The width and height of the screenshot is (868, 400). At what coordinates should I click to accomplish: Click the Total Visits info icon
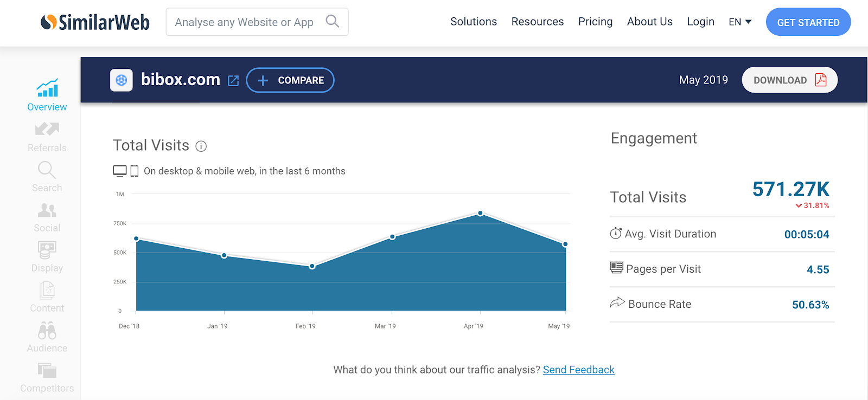pos(201,146)
